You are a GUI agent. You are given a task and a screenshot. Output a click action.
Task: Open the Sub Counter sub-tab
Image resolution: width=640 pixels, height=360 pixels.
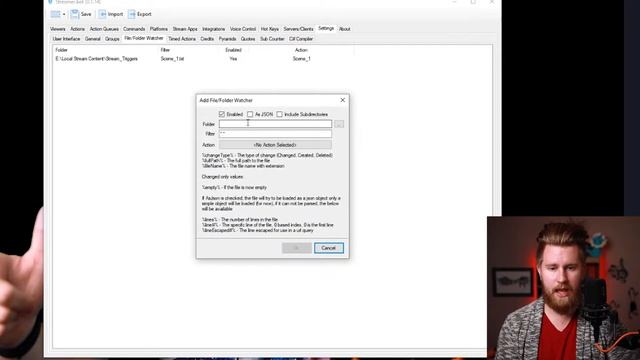tap(272, 39)
